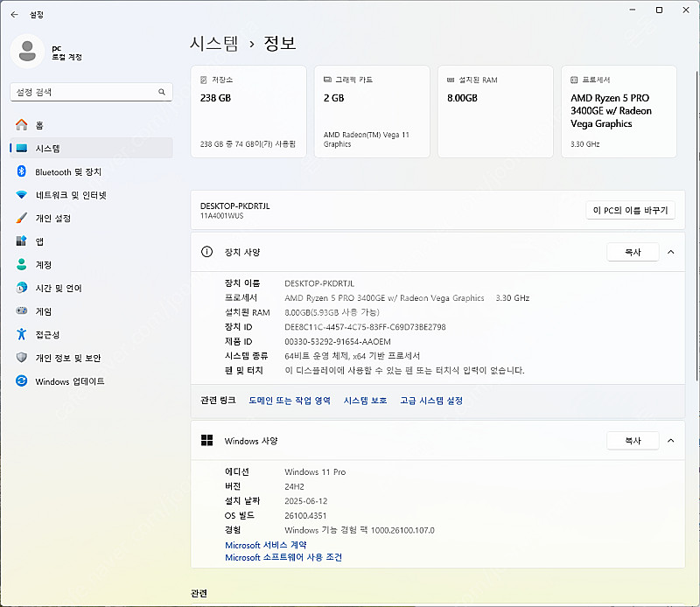Click the 계정 person icon

[21, 264]
